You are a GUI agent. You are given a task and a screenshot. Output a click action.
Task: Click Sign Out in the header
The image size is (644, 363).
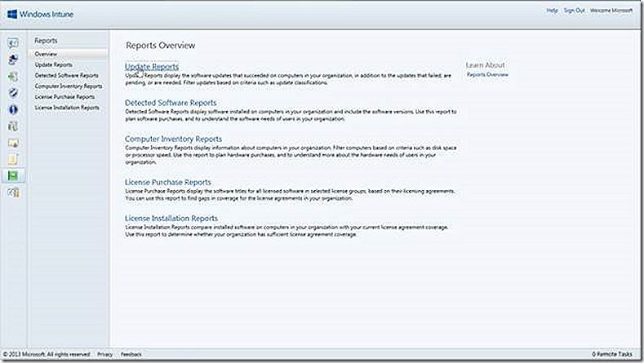tap(574, 11)
